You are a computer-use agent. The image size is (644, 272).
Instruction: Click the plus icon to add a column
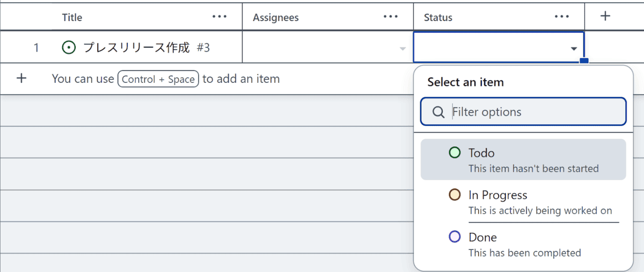pos(605,17)
